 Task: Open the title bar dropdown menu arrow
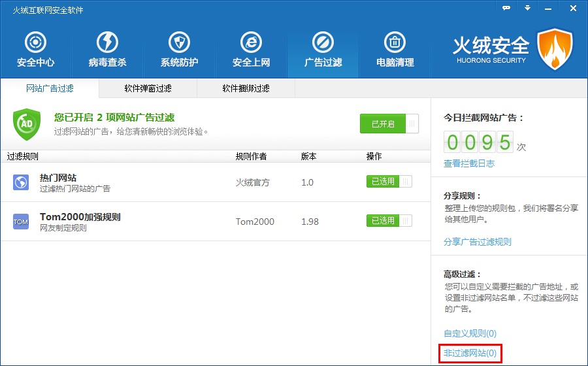coord(528,8)
